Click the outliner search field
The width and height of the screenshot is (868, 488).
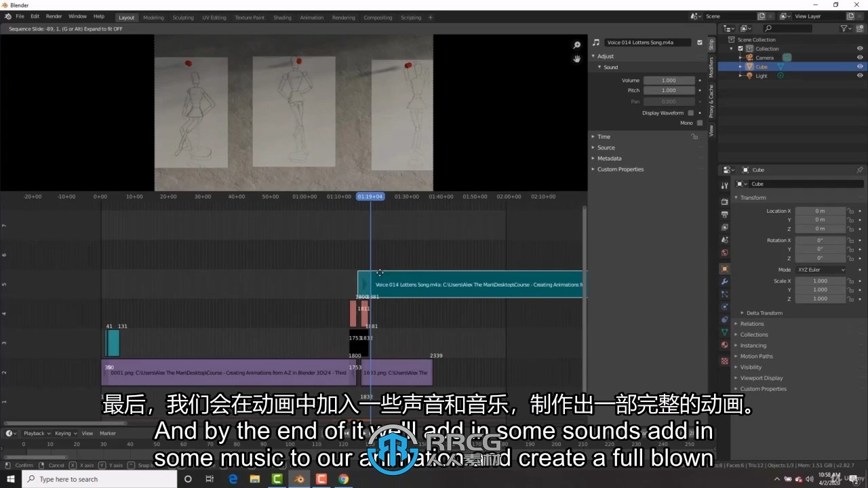coord(787,28)
